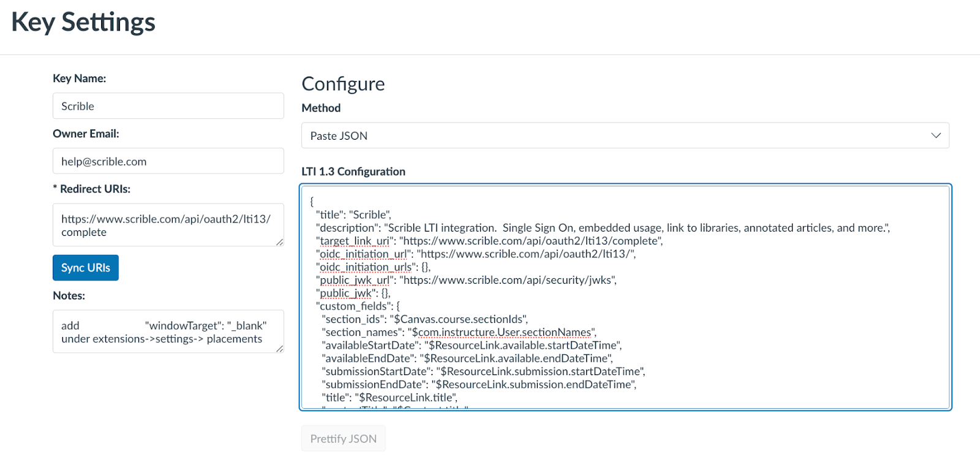The image size is (980, 459).
Task: Click the Owner Email label
Action: pos(86,134)
